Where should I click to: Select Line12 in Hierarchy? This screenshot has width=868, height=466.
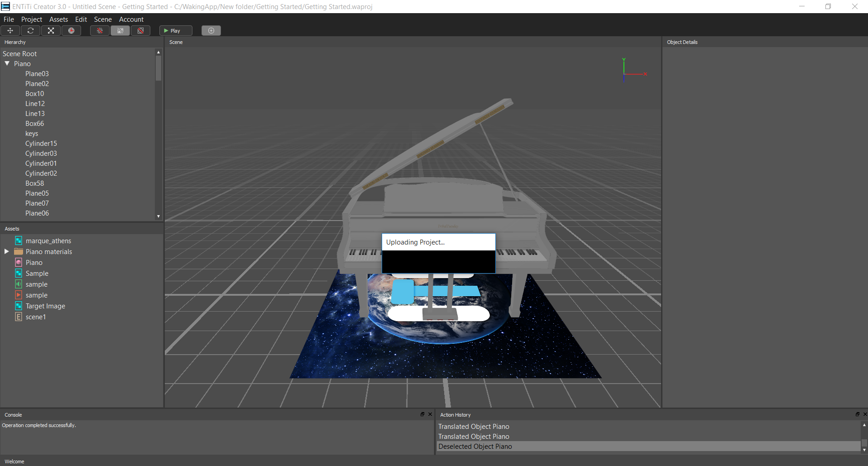(35, 103)
